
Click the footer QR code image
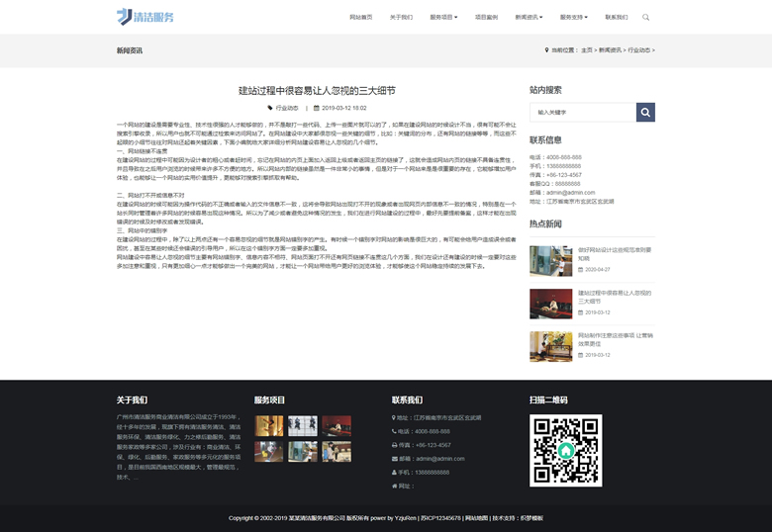565,450
